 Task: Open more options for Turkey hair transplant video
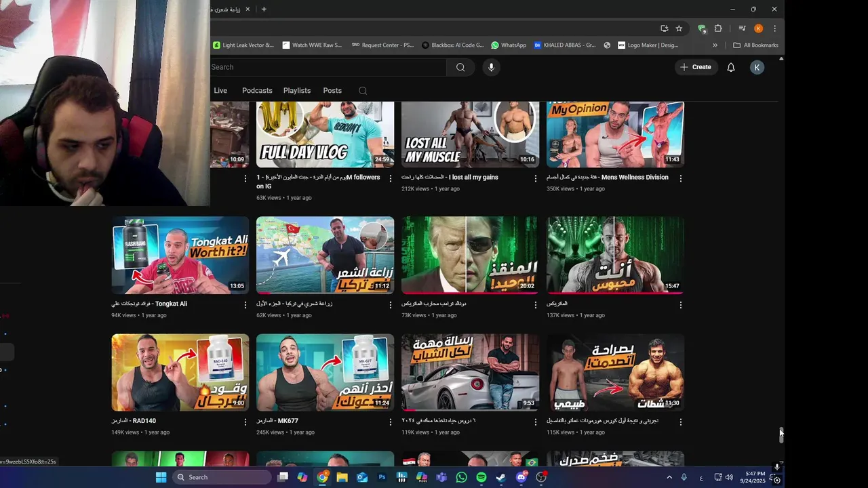[390, 305]
